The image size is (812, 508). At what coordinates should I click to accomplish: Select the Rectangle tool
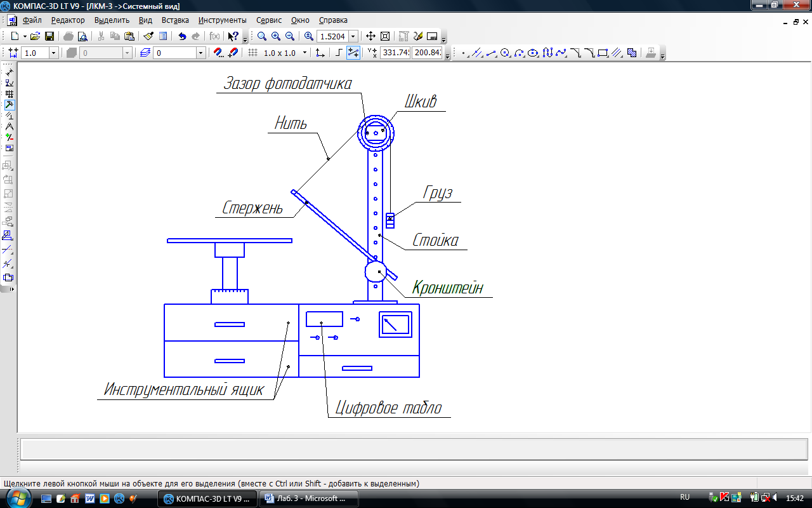pos(603,53)
